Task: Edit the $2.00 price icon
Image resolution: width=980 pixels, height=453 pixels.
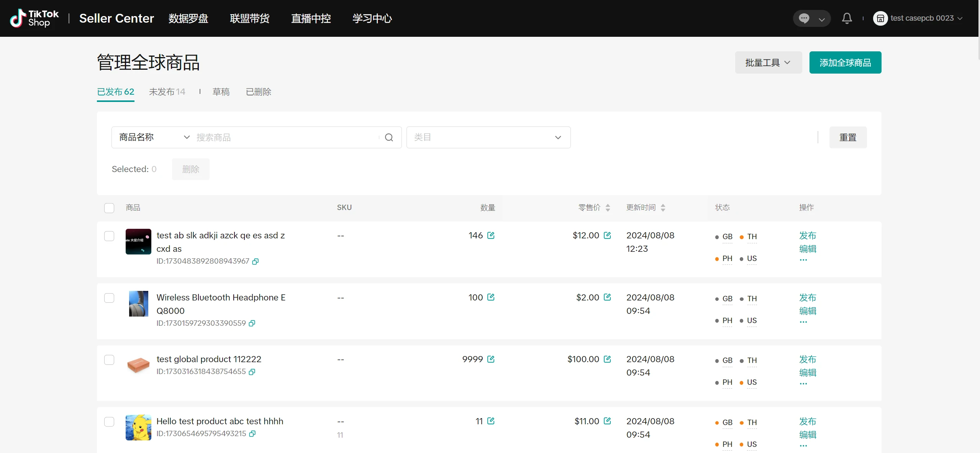Action: click(x=607, y=297)
